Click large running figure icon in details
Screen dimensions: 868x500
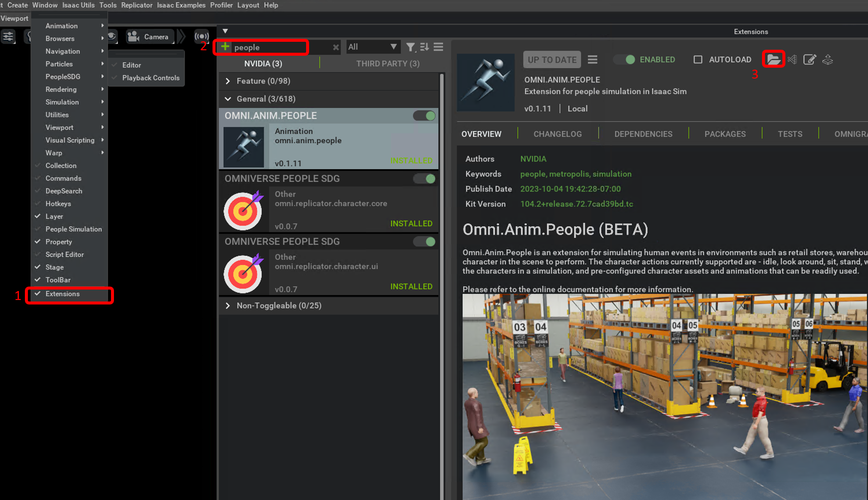tap(486, 82)
